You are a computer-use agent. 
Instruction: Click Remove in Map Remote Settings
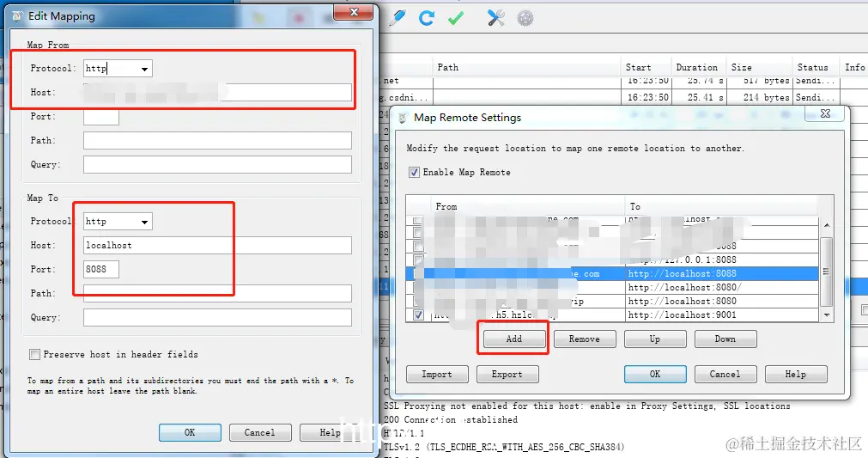[x=585, y=339]
